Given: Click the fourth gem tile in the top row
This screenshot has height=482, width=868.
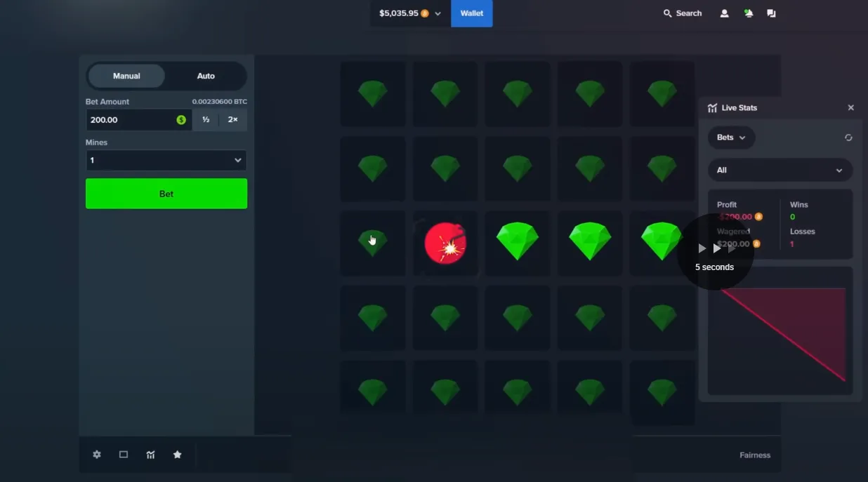Looking at the screenshot, I should (x=590, y=93).
